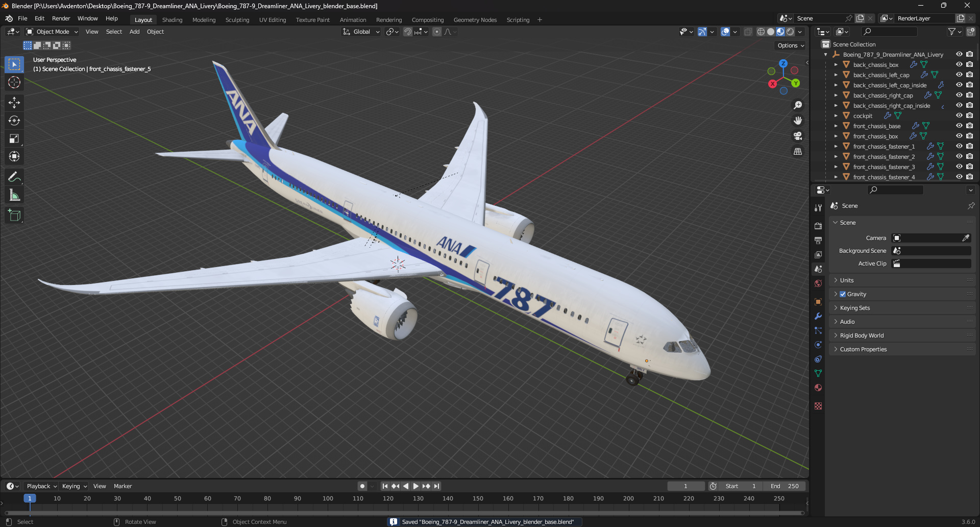Open the Physics properties tab
This screenshot has height=527, width=980.
point(818,345)
